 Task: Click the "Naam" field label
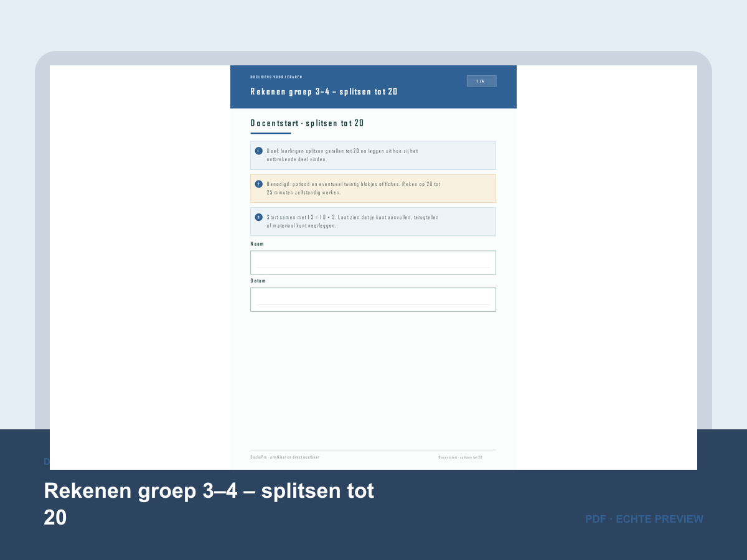(257, 244)
